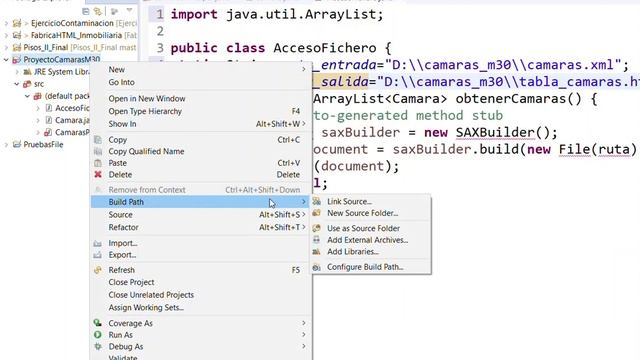
Task: Click the EjercicioContaminacion project icon
Action: coord(17,23)
